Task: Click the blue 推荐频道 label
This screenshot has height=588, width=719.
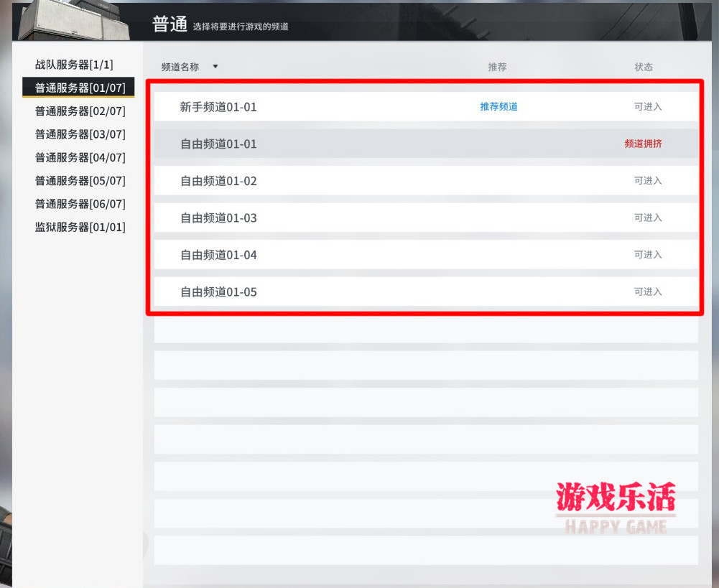Action: click(499, 107)
